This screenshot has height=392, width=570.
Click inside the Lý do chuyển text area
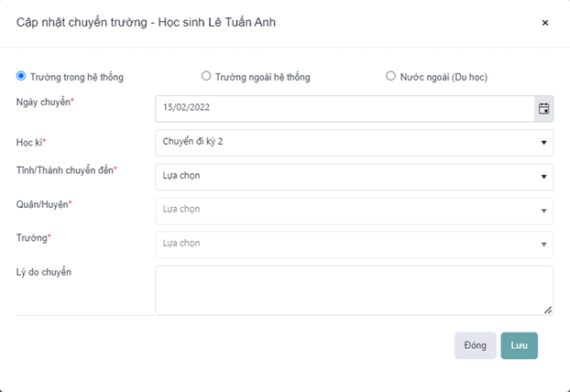pyautogui.click(x=354, y=290)
